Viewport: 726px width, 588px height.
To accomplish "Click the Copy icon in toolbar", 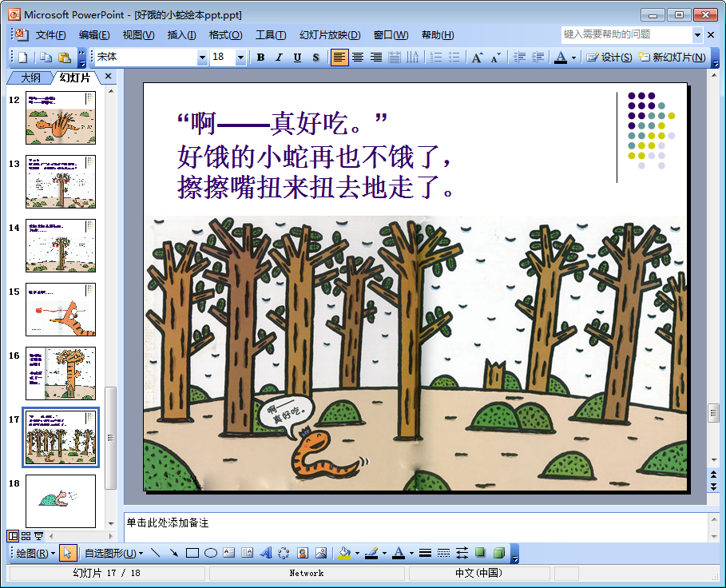I will pos(46,58).
